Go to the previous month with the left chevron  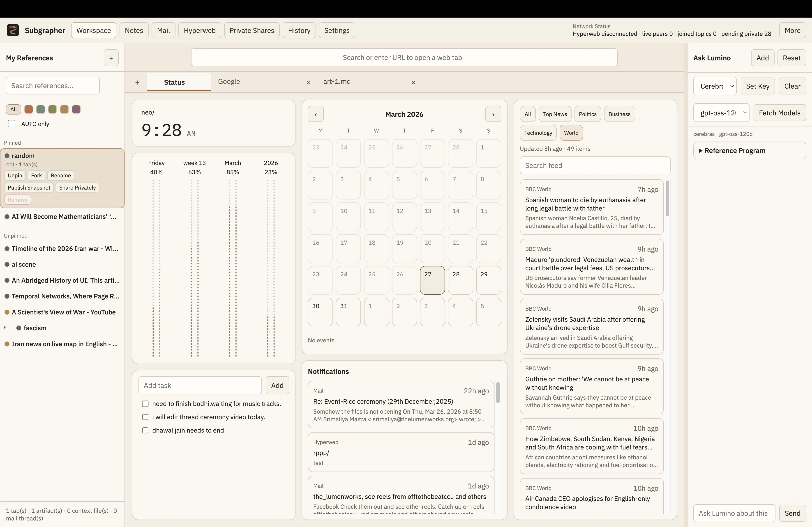coord(316,114)
